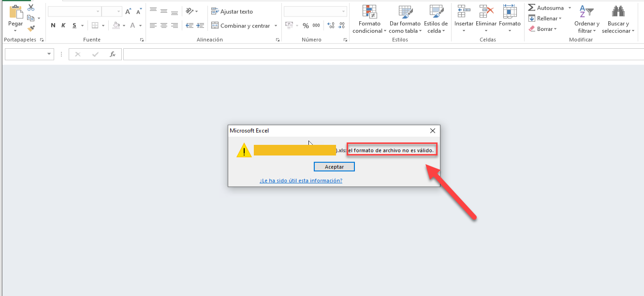This screenshot has width=644, height=296.
Task: Open the Combinar y centrar dropdown arrow
Action: point(276,26)
